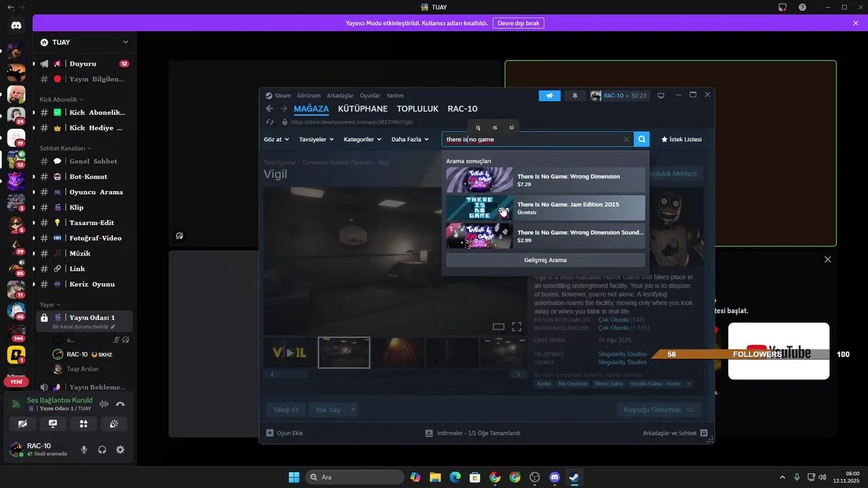Viewport: 868px width, 488px height.
Task: Mute the Discord microphone
Action: tap(84, 449)
